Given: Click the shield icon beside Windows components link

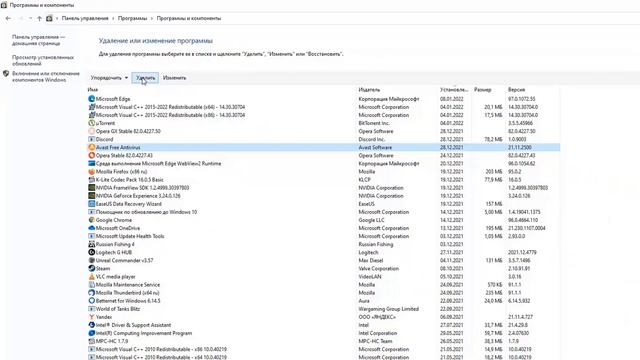Looking at the screenshot, I should [6, 74].
